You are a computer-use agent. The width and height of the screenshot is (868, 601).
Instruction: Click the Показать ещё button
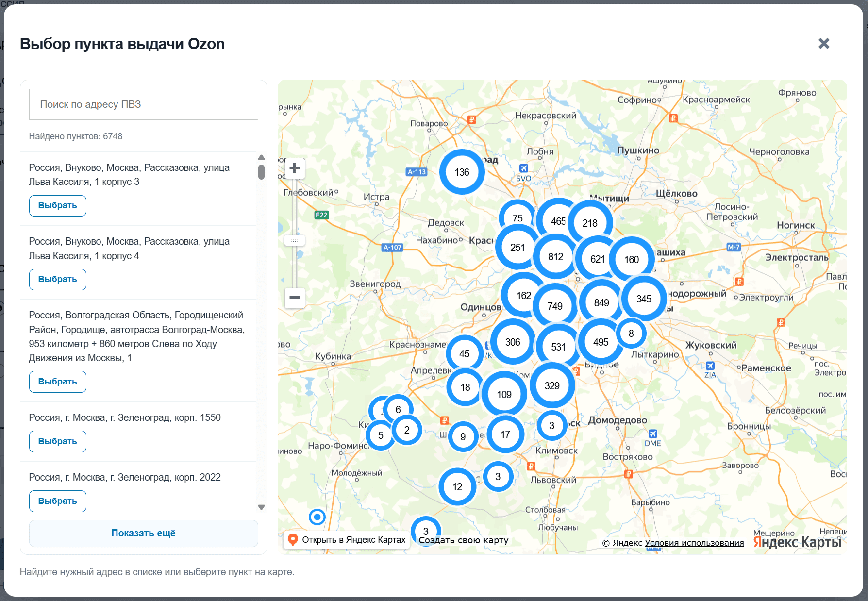pyautogui.click(x=144, y=533)
